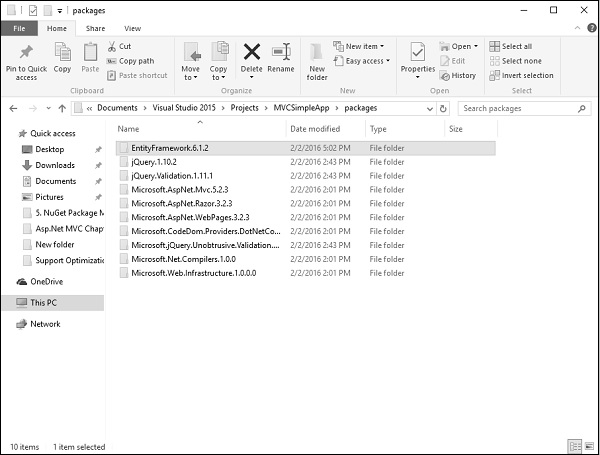
Task: Click Invert selection in ribbon
Action: [x=522, y=75]
